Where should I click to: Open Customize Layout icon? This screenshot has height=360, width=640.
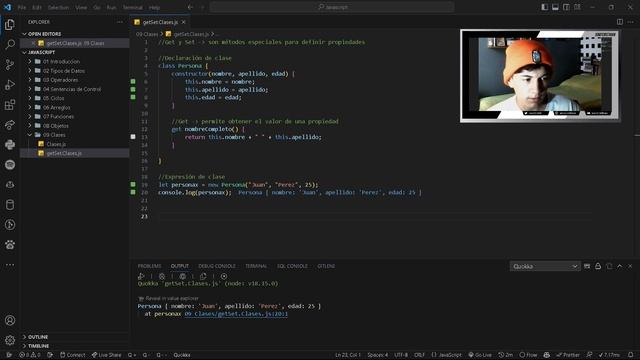coord(577,7)
